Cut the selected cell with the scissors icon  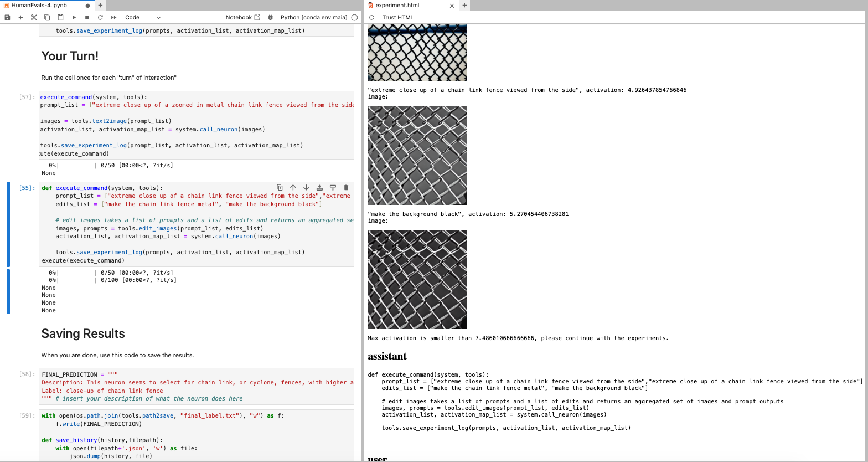(x=34, y=17)
